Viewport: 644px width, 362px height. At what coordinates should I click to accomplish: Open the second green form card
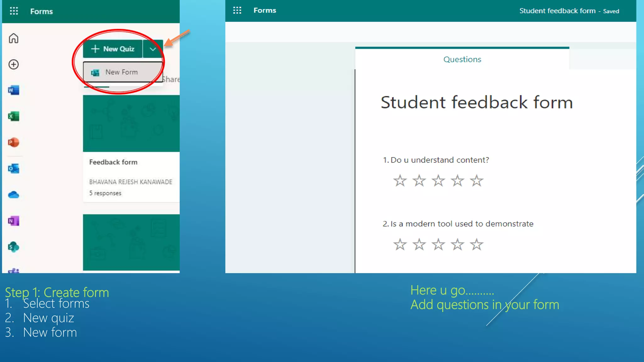coord(131,242)
